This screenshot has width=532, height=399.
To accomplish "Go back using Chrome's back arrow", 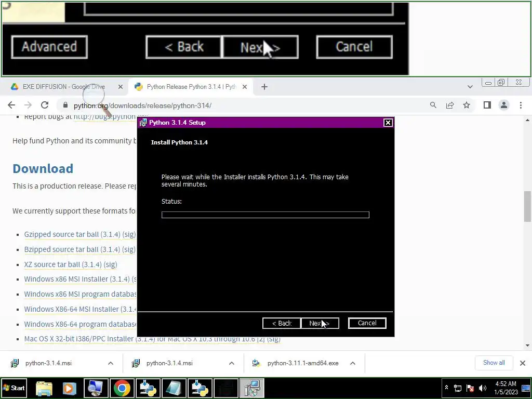I will [11, 105].
